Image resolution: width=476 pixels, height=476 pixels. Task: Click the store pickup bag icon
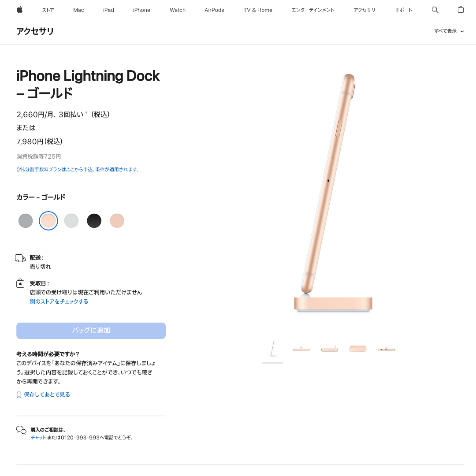pos(20,283)
